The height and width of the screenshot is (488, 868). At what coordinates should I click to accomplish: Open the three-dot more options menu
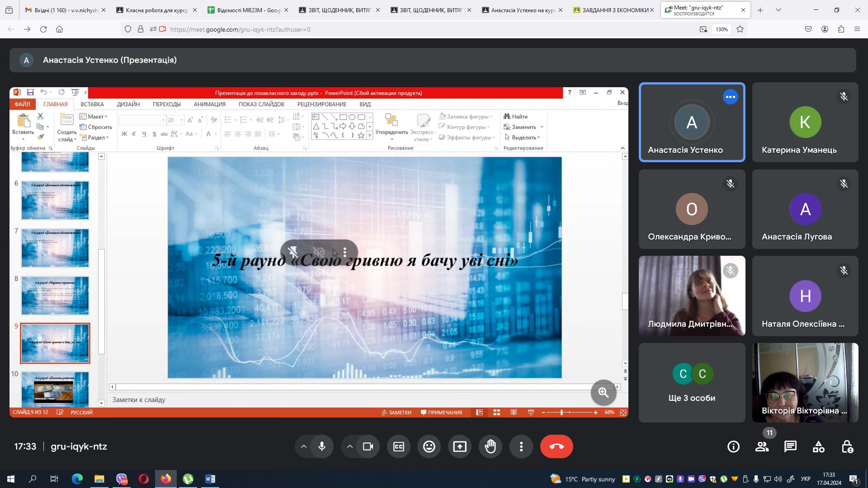521,446
